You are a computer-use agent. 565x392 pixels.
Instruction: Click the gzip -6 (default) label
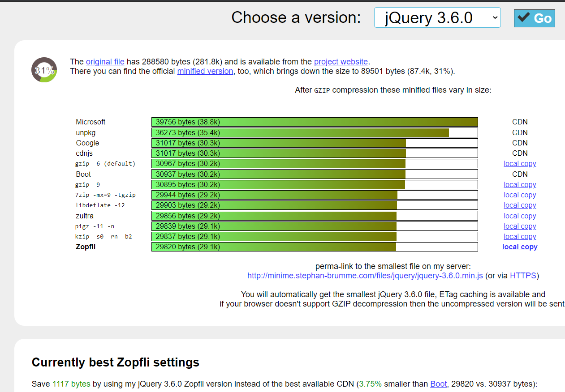click(x=105, y=164)
